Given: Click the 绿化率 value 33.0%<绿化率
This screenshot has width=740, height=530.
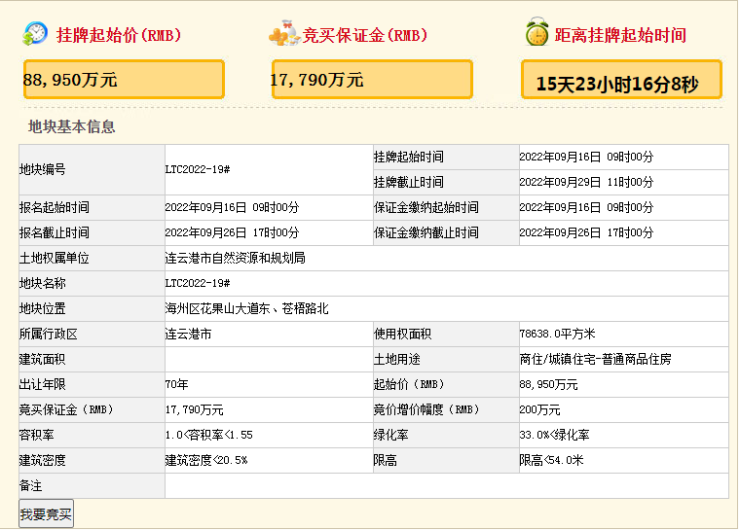Looking at the screenshot, I should pyautogui.click(x=554, y=435).
